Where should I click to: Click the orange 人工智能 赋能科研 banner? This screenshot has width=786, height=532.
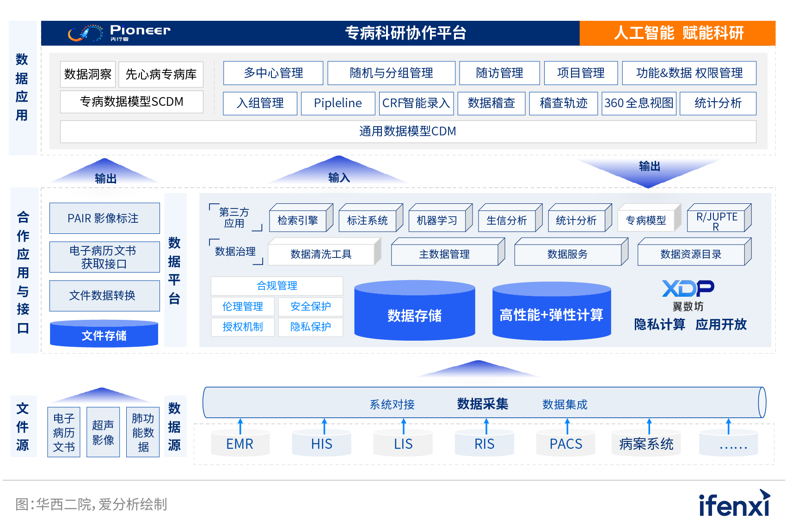(677, 33)
